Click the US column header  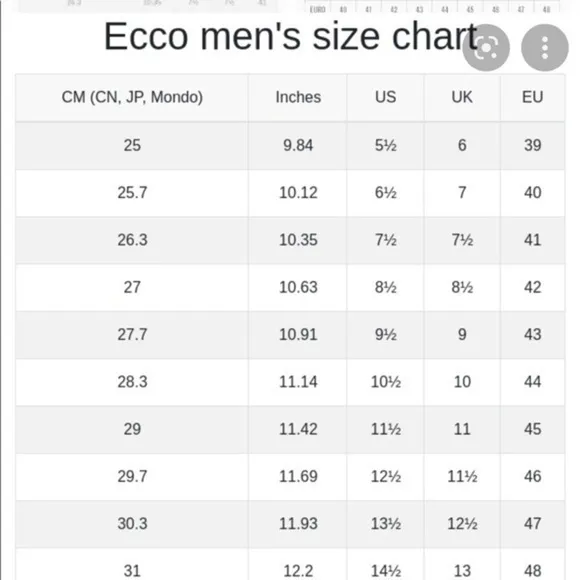(385, 98)
